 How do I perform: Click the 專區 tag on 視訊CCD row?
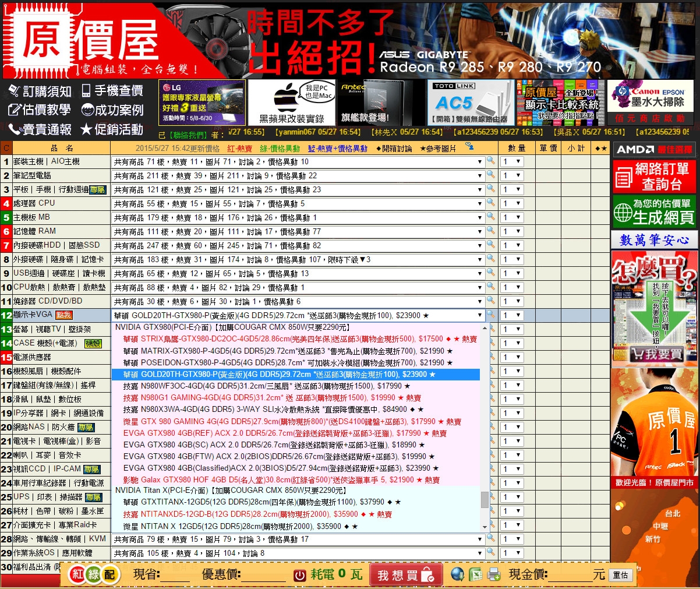tap(91, 470)
